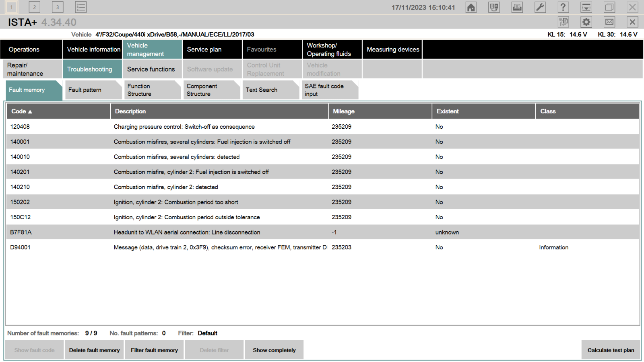Select the Troubleshooting sub-tab
644x362 pixels.
pos(93,69)
